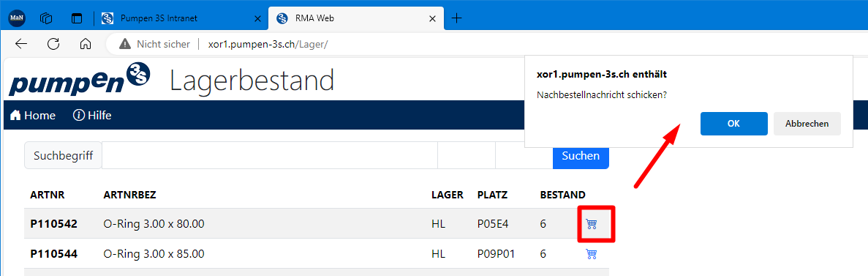
Task: Click the second narrow search field
Action: 524,156
